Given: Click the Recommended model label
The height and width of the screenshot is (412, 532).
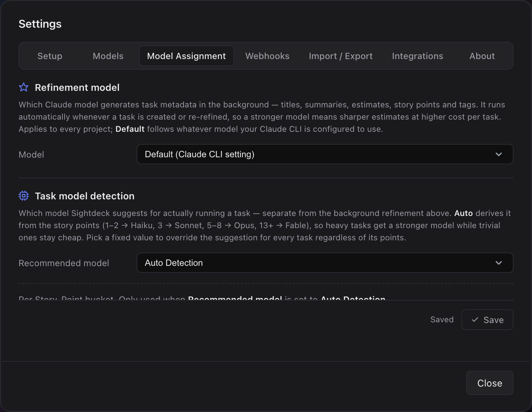Looking at the screenshot, I should pos(64,263).
